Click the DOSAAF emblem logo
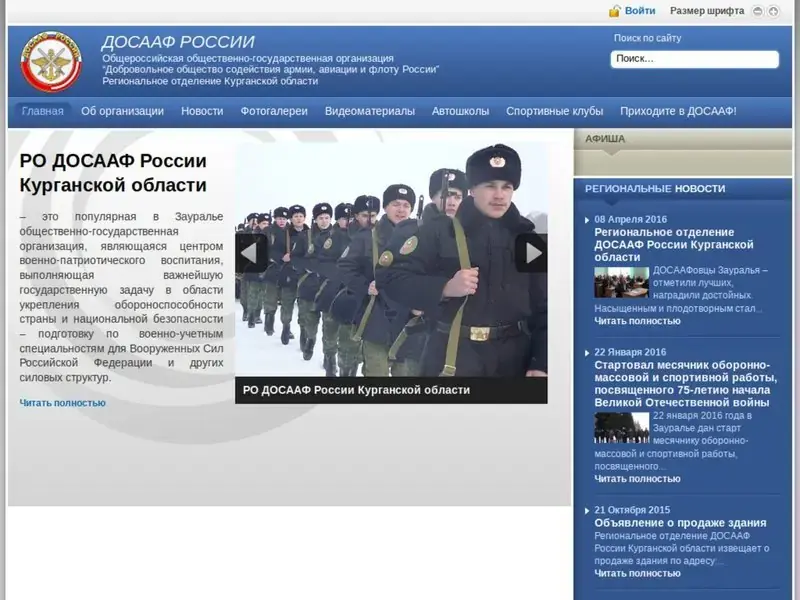The width and height of the screenshot is (800, 600). [x=52, y=61]
